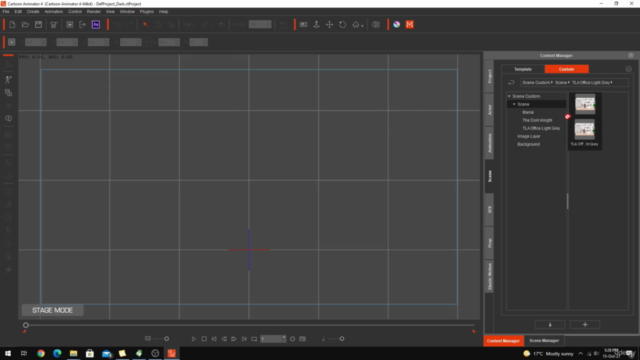Click the frame number stepper arrows
This screenshot has width=640, height=360.
click(284, 339)
